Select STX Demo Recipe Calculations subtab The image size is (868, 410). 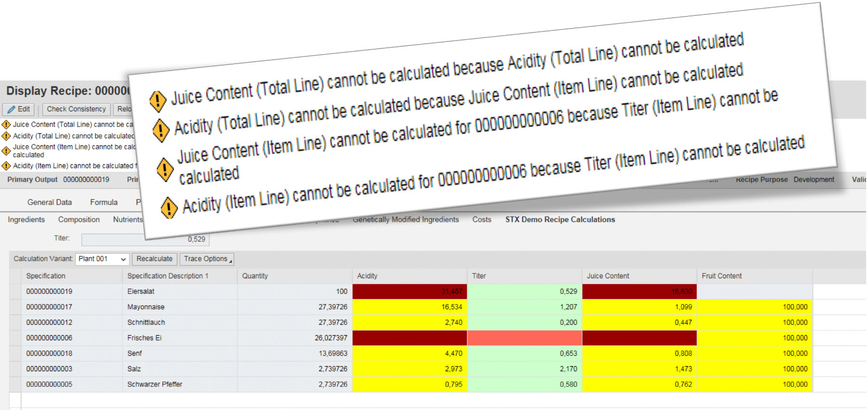tap(560, 219)
